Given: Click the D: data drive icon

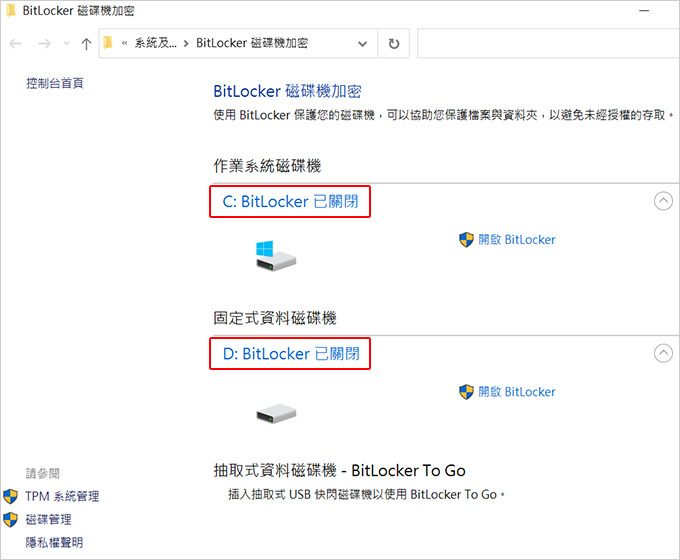Looking at the screenshot, I should [x=276, y=413].
